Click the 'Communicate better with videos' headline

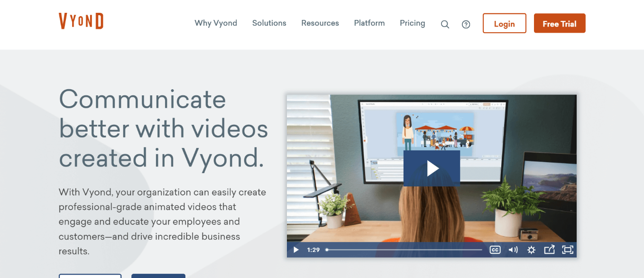tap(164, 128)
